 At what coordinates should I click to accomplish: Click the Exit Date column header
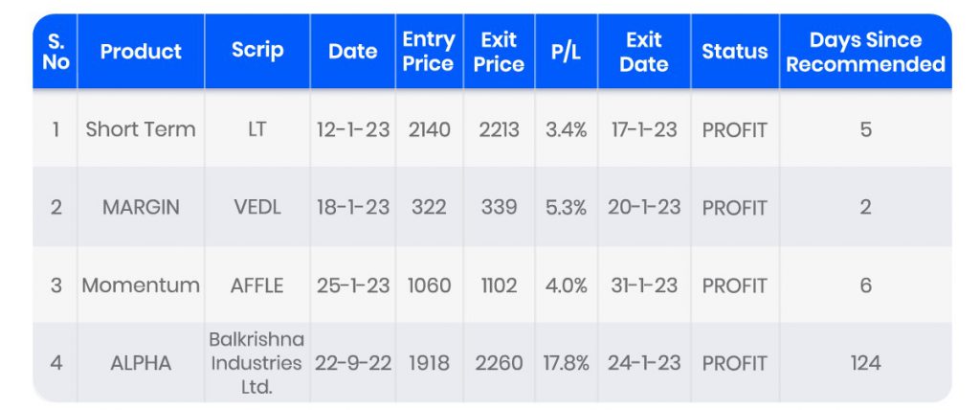[644, 52]
